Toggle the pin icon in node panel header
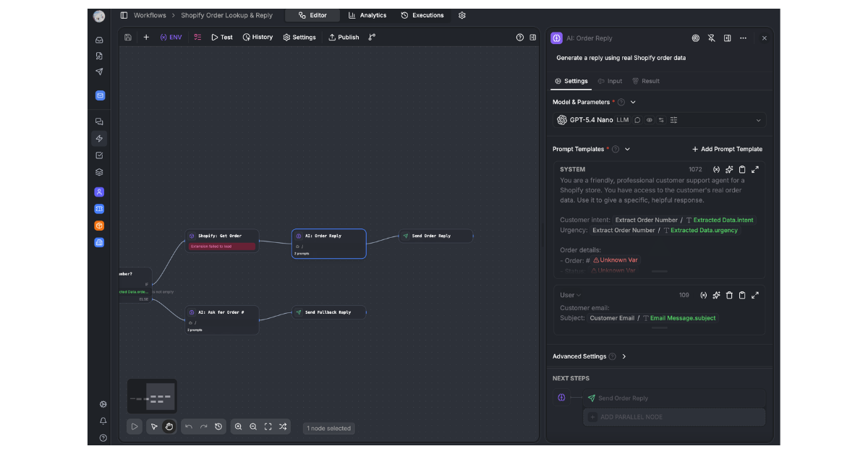868x454 pixels. pos(711,38)
